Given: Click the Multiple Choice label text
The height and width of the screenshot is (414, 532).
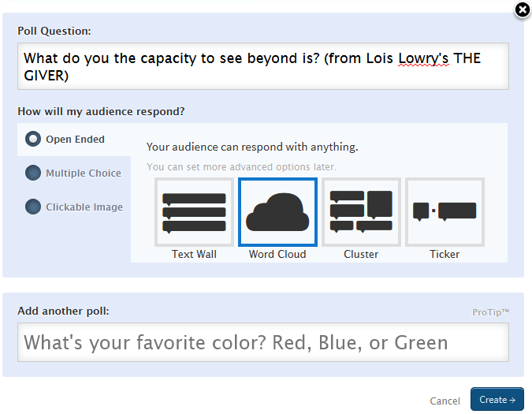Looking at the screenshot, I should [x=84, y=173].
